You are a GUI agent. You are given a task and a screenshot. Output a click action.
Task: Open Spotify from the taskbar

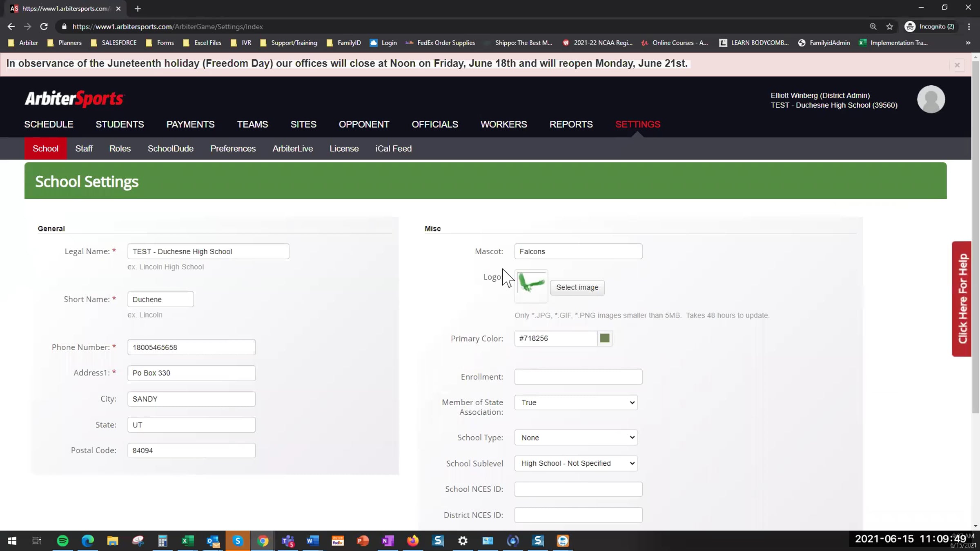[x=62, y=541]
